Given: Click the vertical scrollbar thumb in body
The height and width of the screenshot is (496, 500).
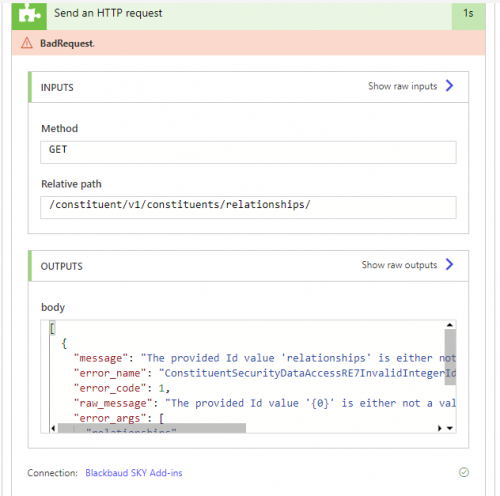Looking at the screenshot, I should pyautogui.click(x=450, y=357).
